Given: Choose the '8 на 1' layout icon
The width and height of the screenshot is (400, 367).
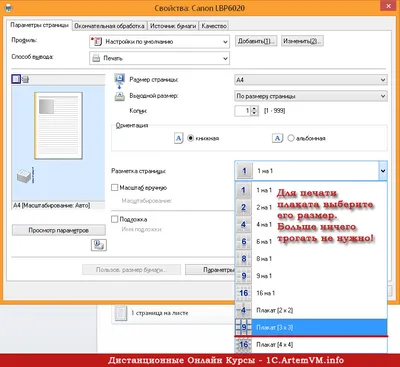Looking at the screenshot, I should pos(244,259).
